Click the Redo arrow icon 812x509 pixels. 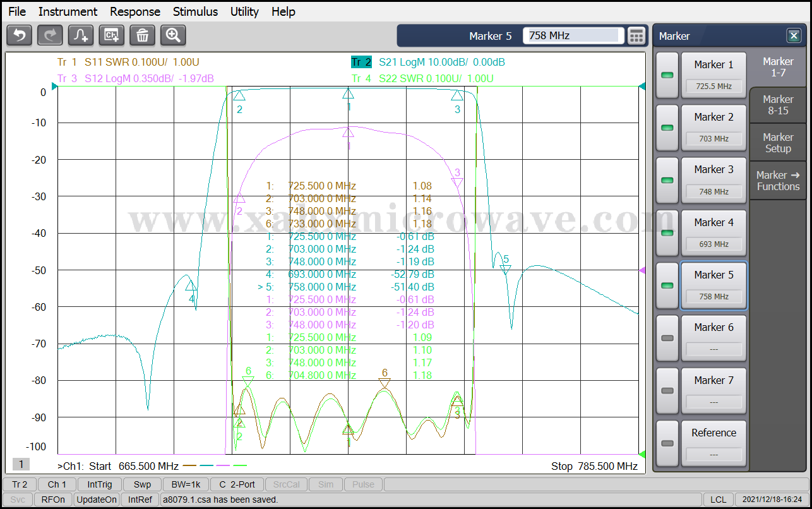(x=50, y=35)
